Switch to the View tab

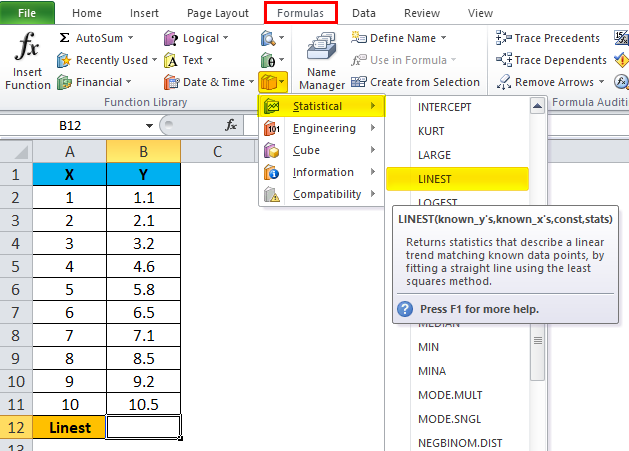pos(480,13)
